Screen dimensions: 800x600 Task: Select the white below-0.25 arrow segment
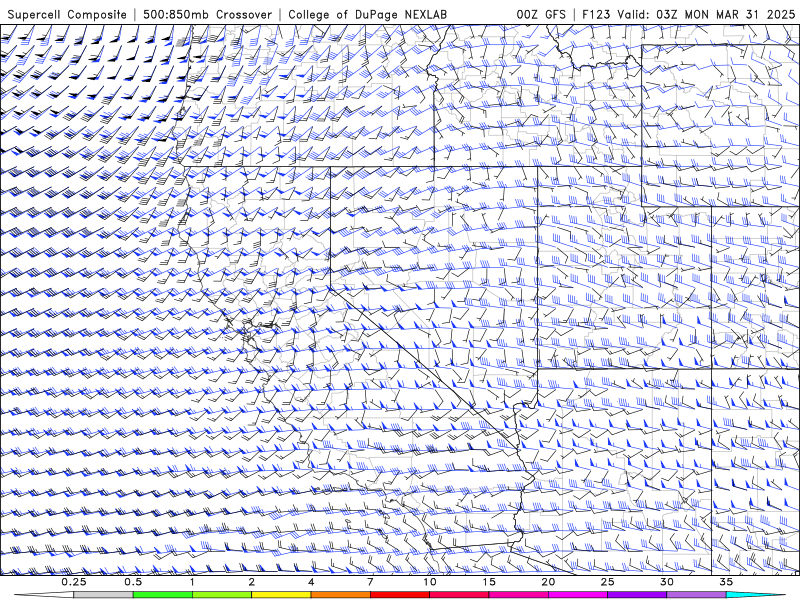(44, 595)
